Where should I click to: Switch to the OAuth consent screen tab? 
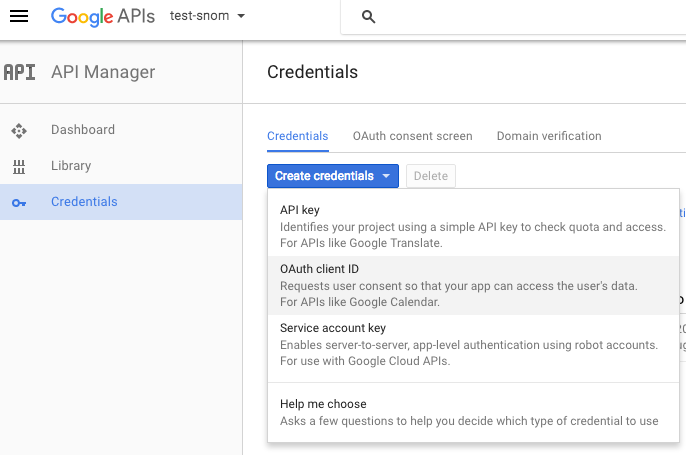[x=413, y=136]
